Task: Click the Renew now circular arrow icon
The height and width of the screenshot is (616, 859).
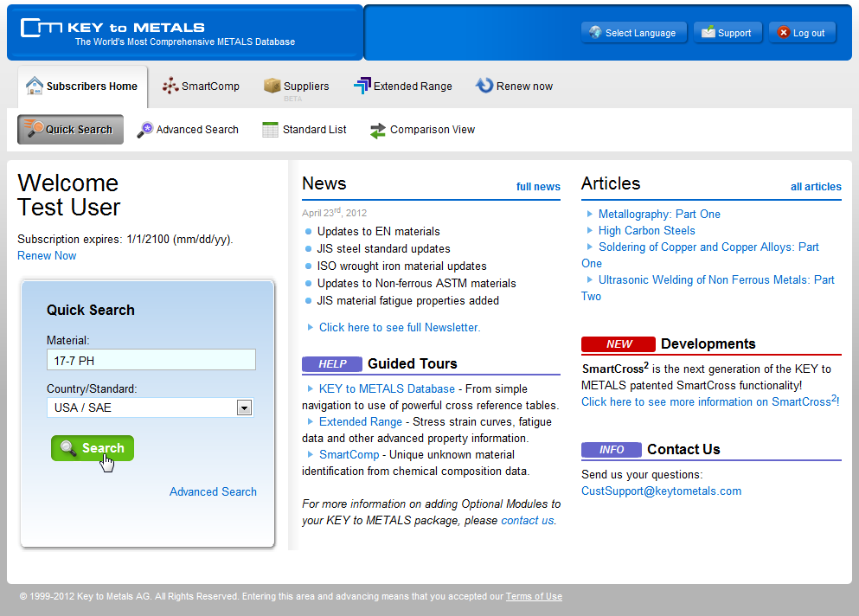Action: [x=484, y=86]
